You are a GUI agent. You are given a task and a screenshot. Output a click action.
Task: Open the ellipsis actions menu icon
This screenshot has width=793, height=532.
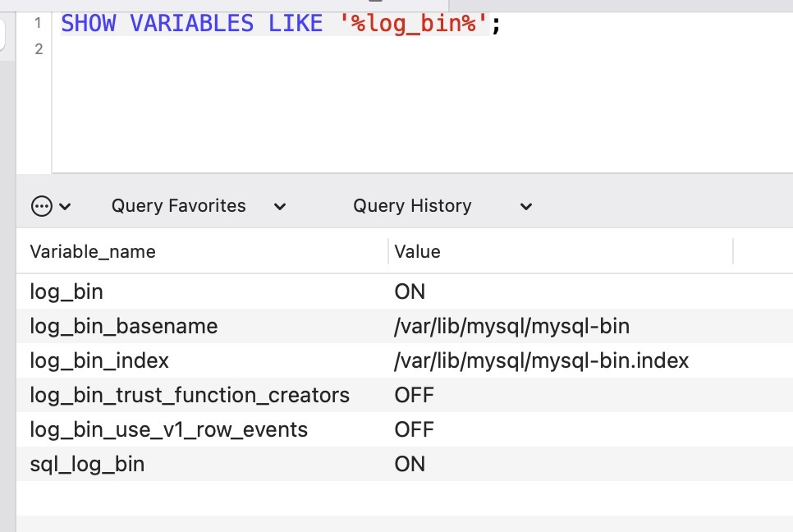click(42, 206)
